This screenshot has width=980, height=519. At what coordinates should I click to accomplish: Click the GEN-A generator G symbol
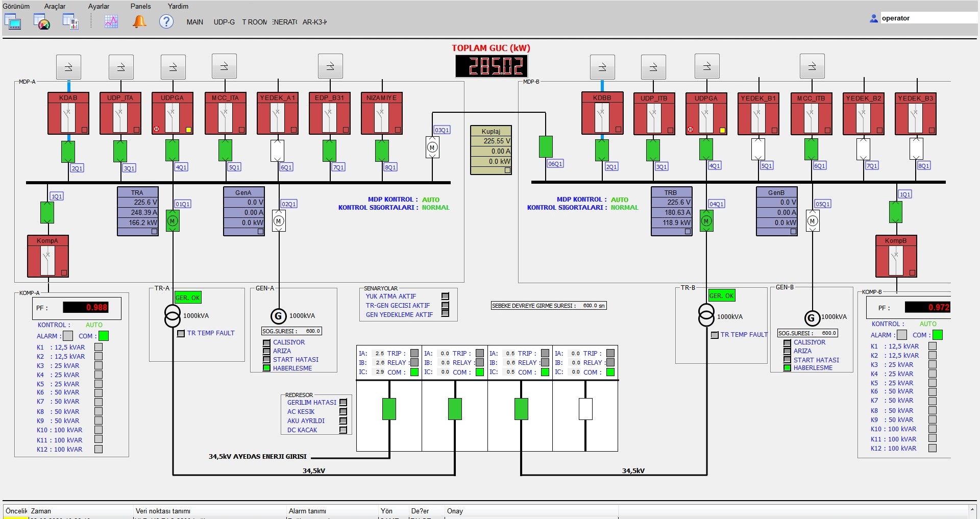[278, 316]
